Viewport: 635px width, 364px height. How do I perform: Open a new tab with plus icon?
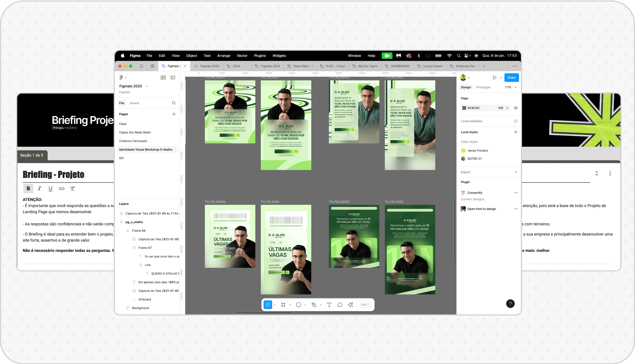click(484, 66)
